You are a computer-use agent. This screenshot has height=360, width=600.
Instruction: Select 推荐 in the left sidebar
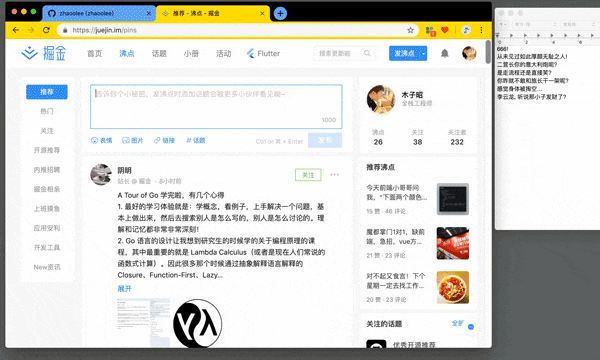(47, 92)
